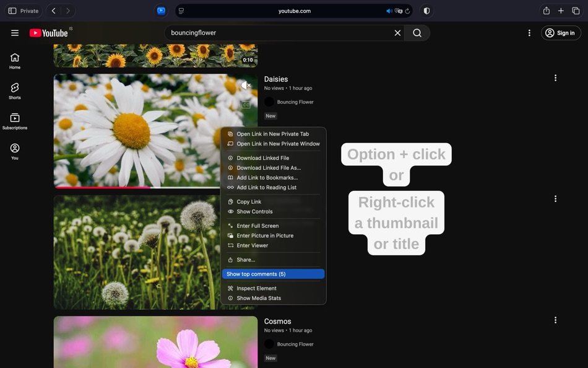
Task: Click the You sidebar icon
Action: click(14, 151)
